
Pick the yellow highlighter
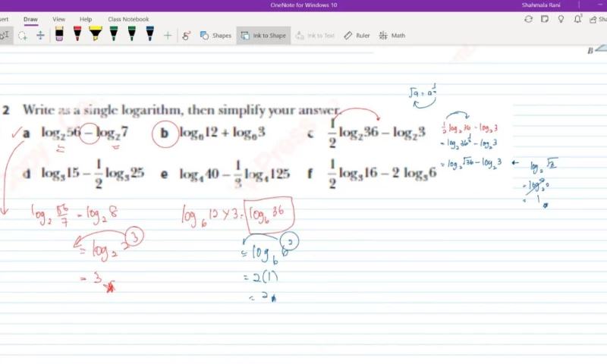96,34
